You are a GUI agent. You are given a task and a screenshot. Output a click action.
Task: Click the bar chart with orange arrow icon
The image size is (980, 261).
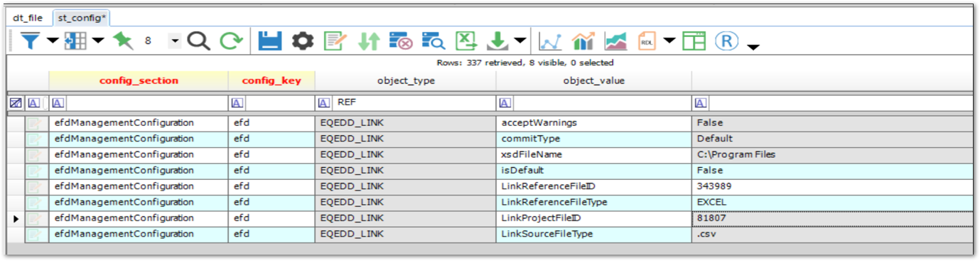coord(583,41)
